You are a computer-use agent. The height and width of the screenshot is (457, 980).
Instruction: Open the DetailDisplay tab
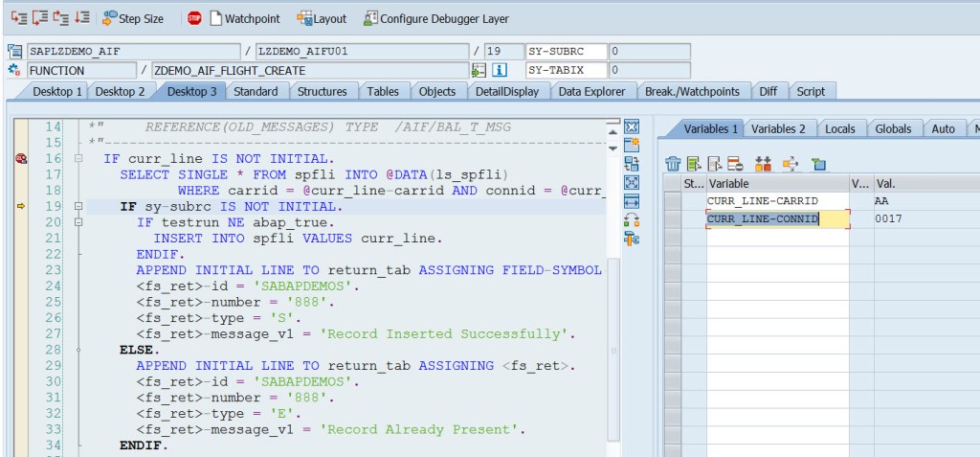click(x=507, y=91)
